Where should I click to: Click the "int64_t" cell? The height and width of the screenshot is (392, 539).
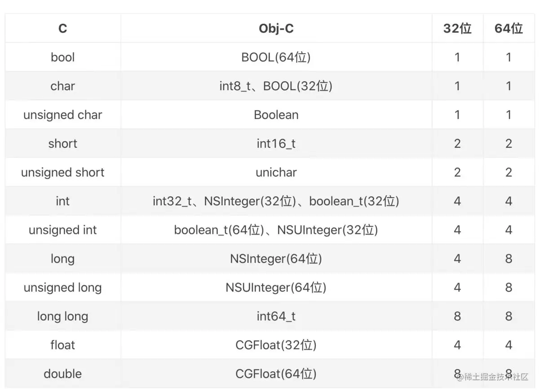click(x=276, y=316)
